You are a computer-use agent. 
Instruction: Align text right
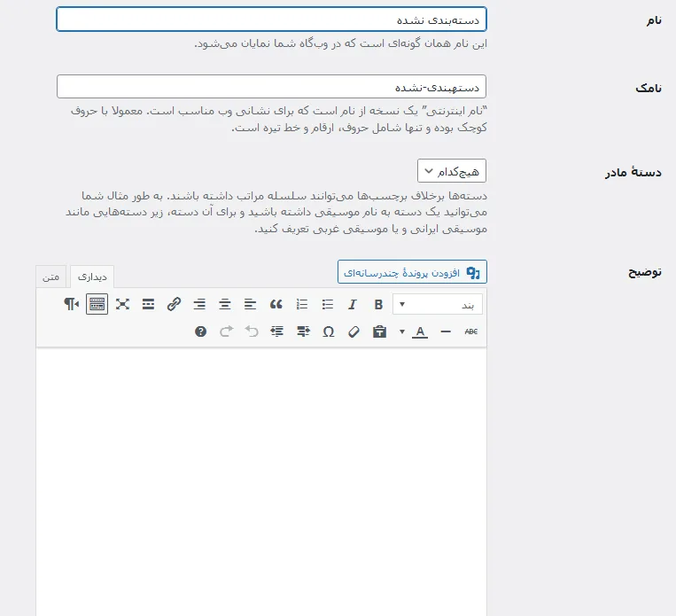tap(199, 305)
